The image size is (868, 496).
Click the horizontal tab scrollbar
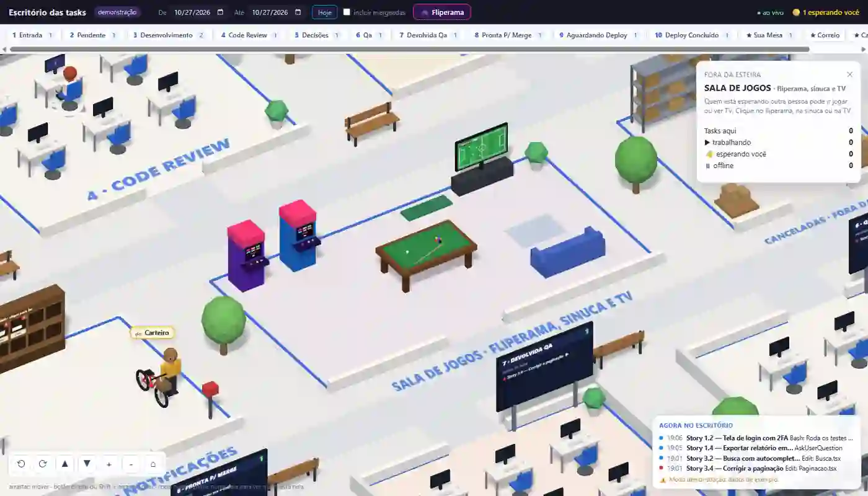(x=409, y=49)
